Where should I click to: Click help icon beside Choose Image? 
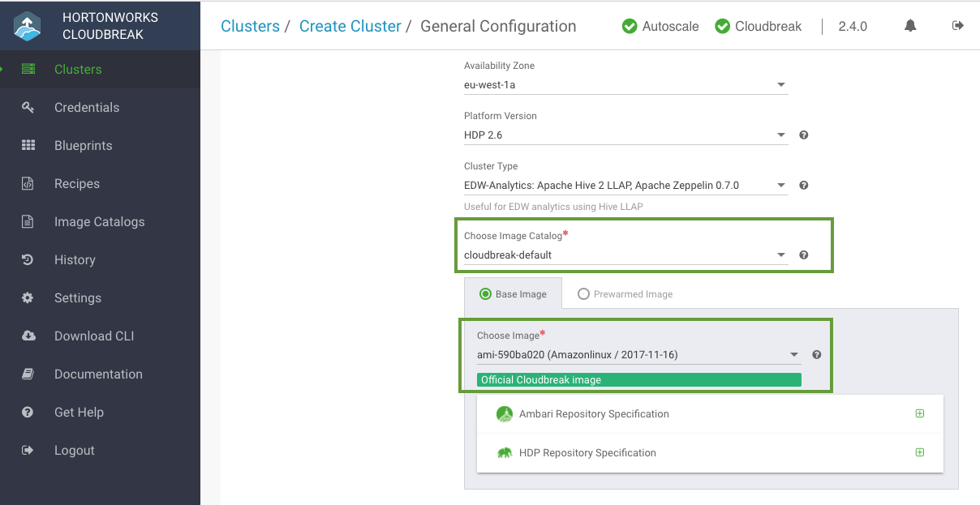pyautogui.click(x=816, y=355)
